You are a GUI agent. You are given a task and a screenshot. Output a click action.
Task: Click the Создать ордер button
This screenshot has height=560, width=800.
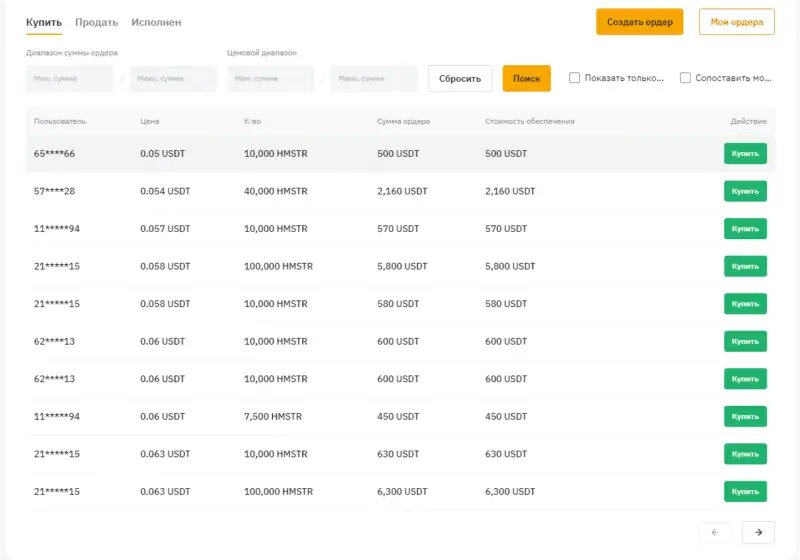(x=639, y=22)
